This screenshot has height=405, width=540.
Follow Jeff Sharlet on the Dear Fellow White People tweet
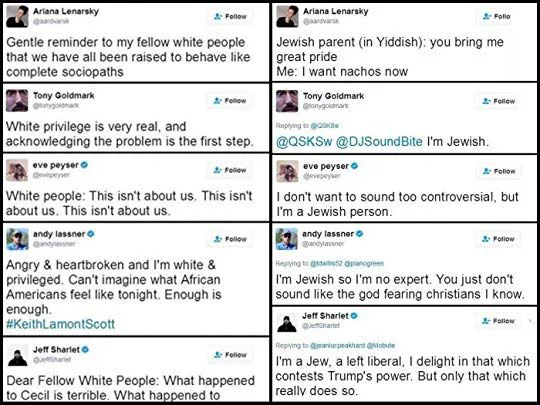(230, 354)
